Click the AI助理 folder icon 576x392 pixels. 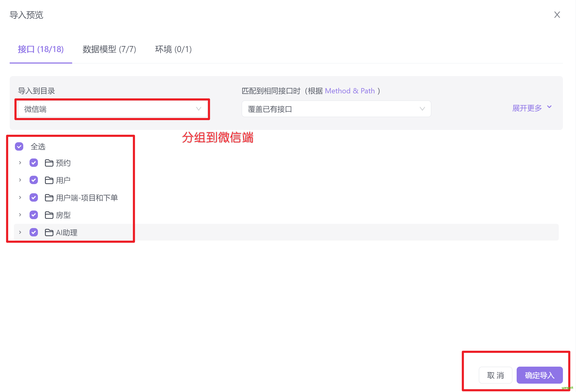(x=49, y=232)
